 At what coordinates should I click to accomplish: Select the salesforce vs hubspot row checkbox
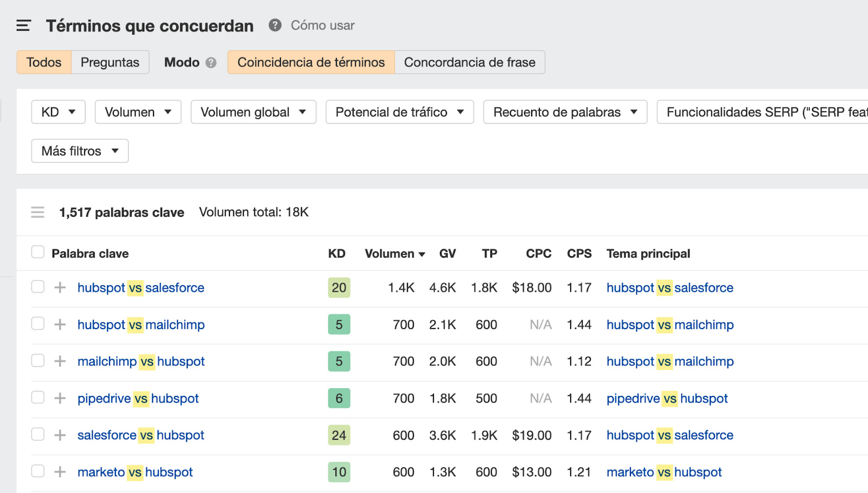tap(37, 434)
